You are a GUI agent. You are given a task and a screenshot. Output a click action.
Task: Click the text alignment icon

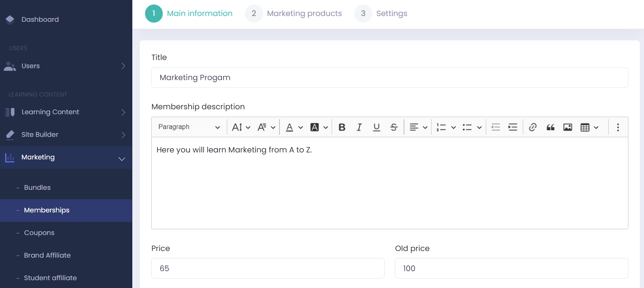pos(414,127)
